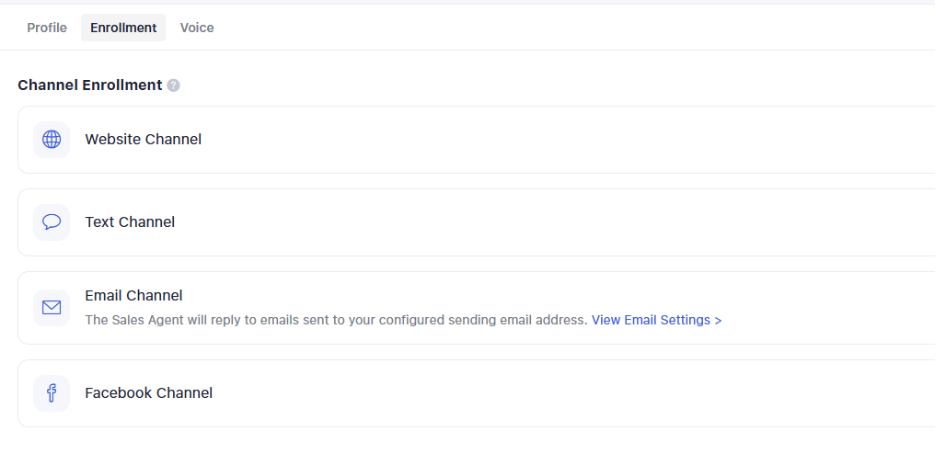The width and height of the screenshot is (936, 454).
Task: Click the Email Channel title text
Action: (134, 296)
